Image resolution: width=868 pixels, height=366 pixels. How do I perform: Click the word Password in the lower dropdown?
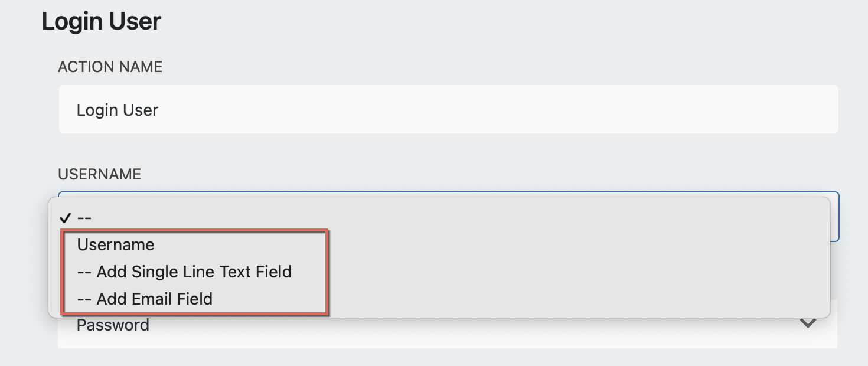(113, 325)
